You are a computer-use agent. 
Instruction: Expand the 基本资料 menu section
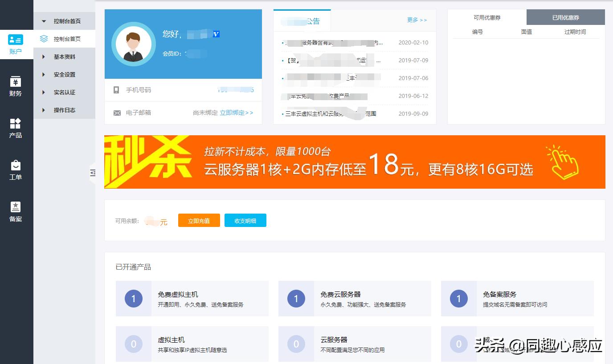pyautogui.click(x=64, y=57)
